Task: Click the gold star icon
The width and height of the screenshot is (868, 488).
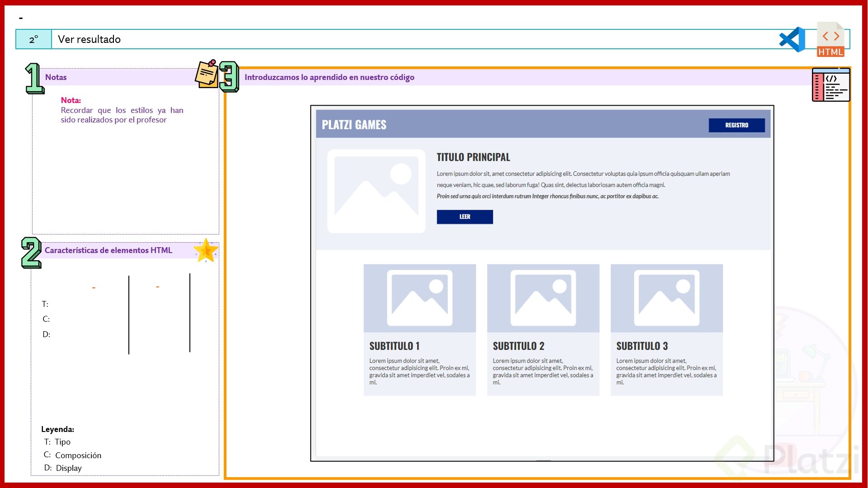Action: [206, 250]
